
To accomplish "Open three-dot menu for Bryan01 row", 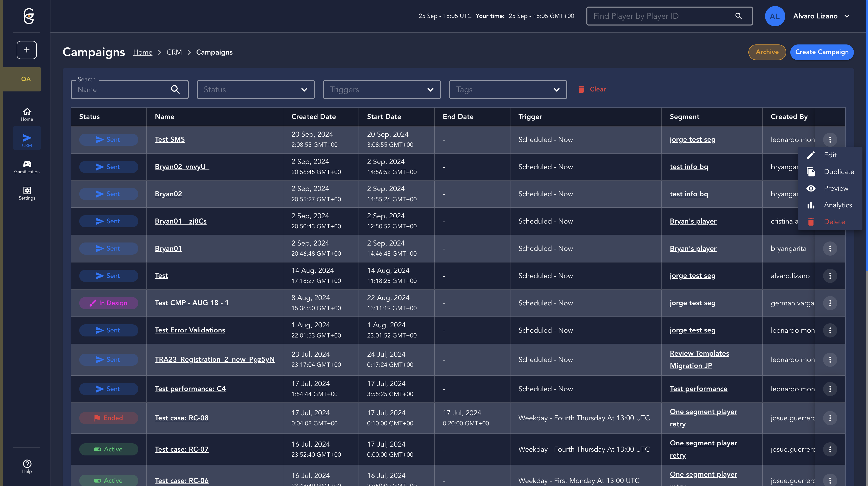I will 830,249.
